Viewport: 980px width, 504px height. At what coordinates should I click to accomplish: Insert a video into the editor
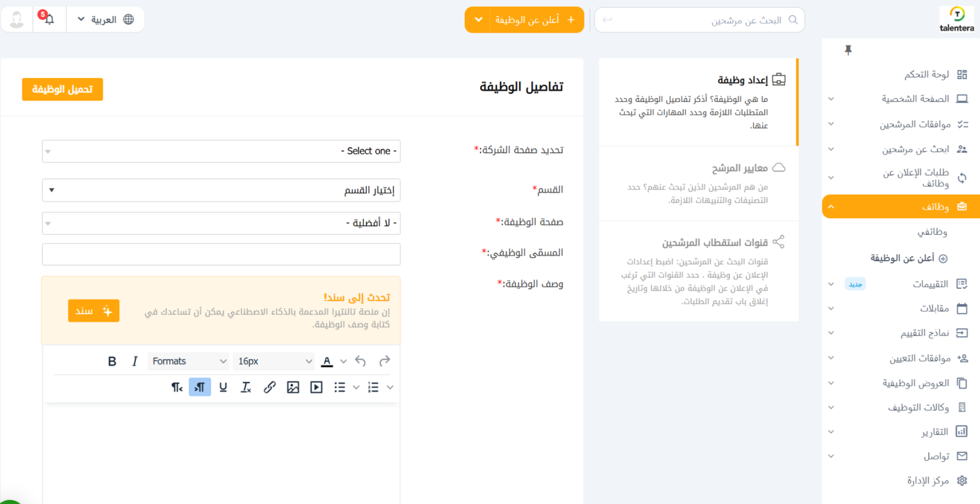316,387
